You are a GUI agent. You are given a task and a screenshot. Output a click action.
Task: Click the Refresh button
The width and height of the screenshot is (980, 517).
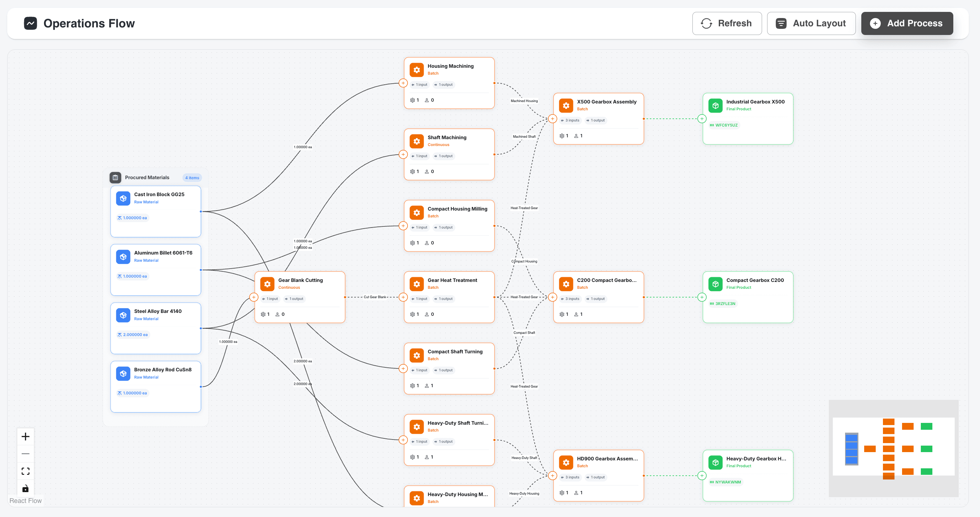(727, 23)
